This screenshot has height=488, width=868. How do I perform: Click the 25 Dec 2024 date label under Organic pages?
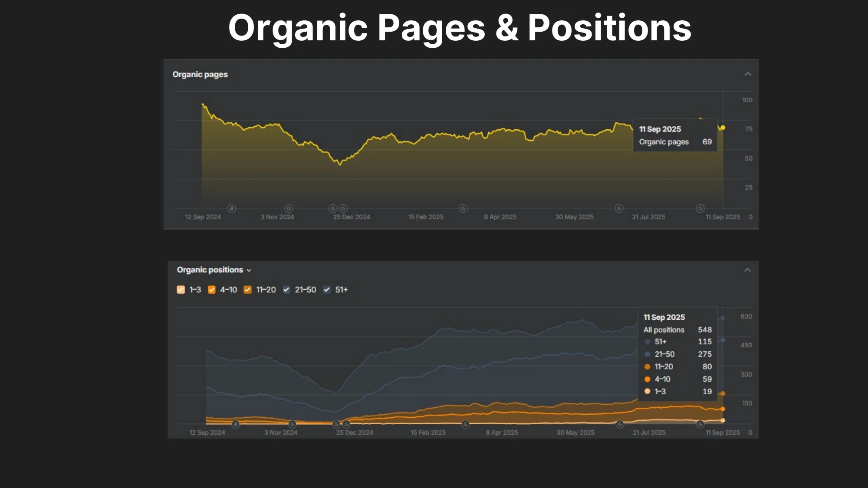(352, 217)
